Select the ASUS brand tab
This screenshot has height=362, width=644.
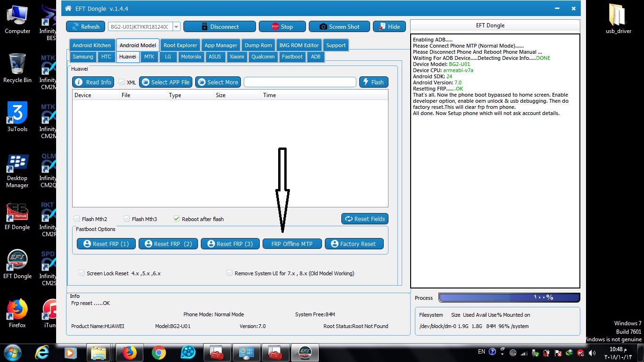[x=215, y=57]
